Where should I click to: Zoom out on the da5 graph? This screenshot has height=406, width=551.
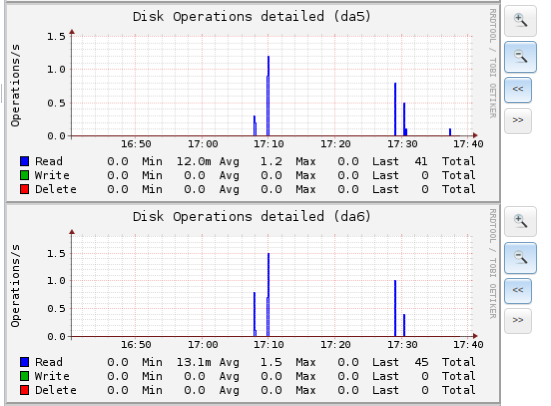click(520, 57)
